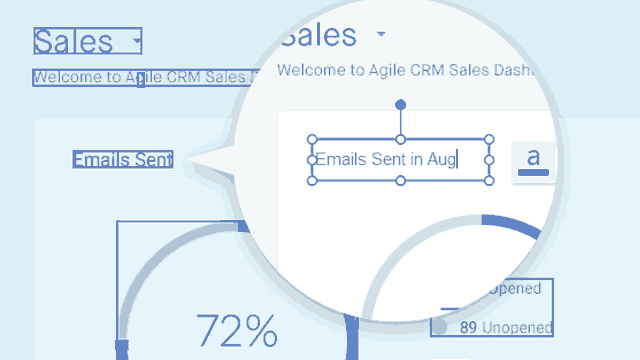Image resolution: width=640 pixels, height=360 pixels.
Task: Click the bottom-center resize handle of text box
Action: click(400, 180)
